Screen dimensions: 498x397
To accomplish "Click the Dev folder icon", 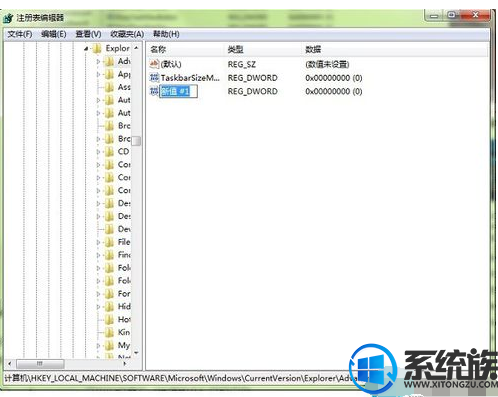I will [109, 229].
